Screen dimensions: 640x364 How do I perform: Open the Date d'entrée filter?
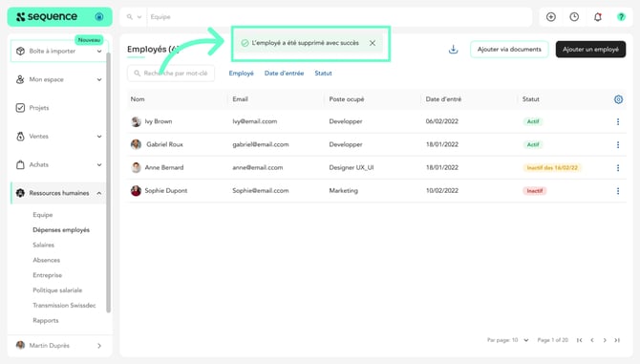click(x=284, y=73)
